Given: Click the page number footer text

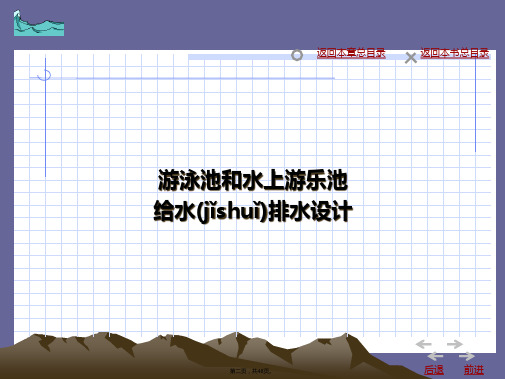Looking at the screenshot, I should (251, 371).
